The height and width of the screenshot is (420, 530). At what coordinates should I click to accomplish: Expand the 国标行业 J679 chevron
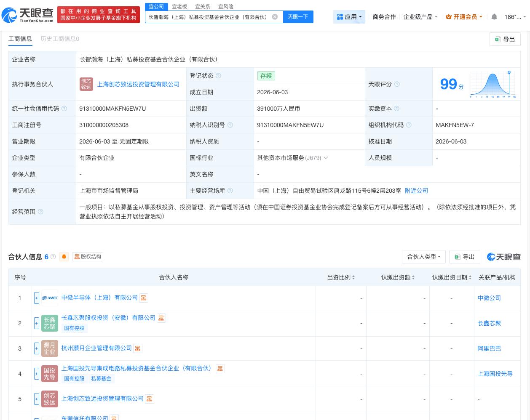[x=326, y=158]
